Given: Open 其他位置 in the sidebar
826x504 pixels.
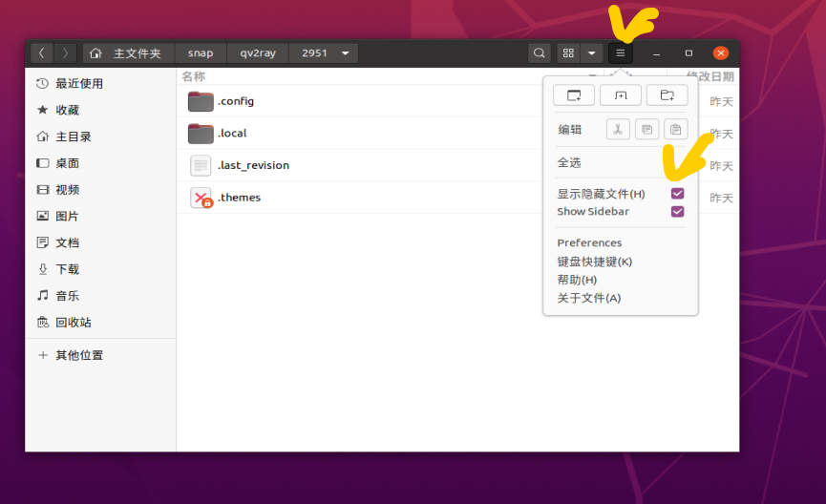Looking at the screenshot, I should tap(100, 355).
